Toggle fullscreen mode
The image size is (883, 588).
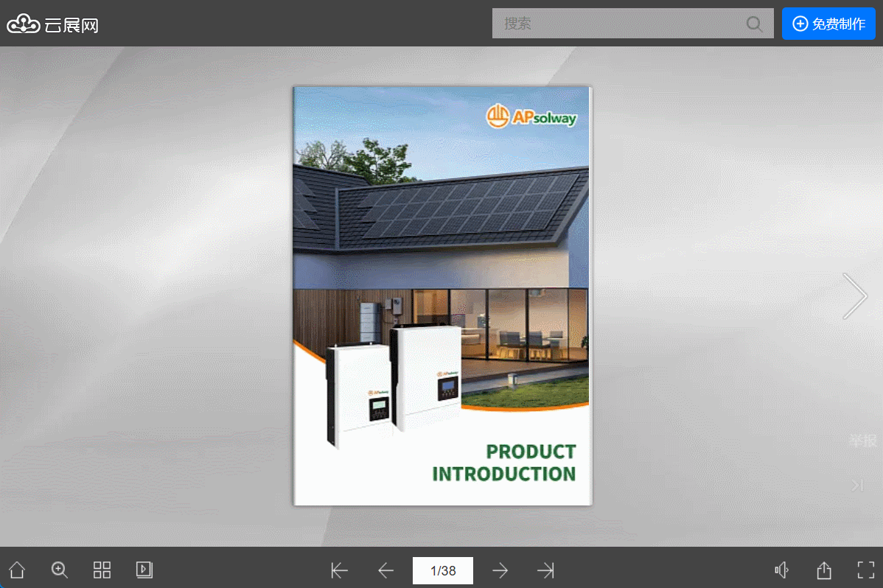[865, 570]
